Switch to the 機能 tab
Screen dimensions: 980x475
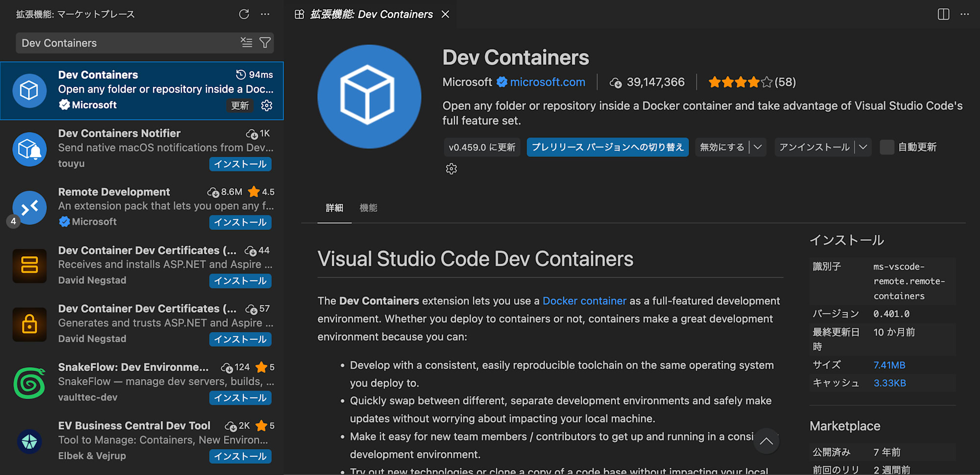pyautogui.click(x=368, y=208)
